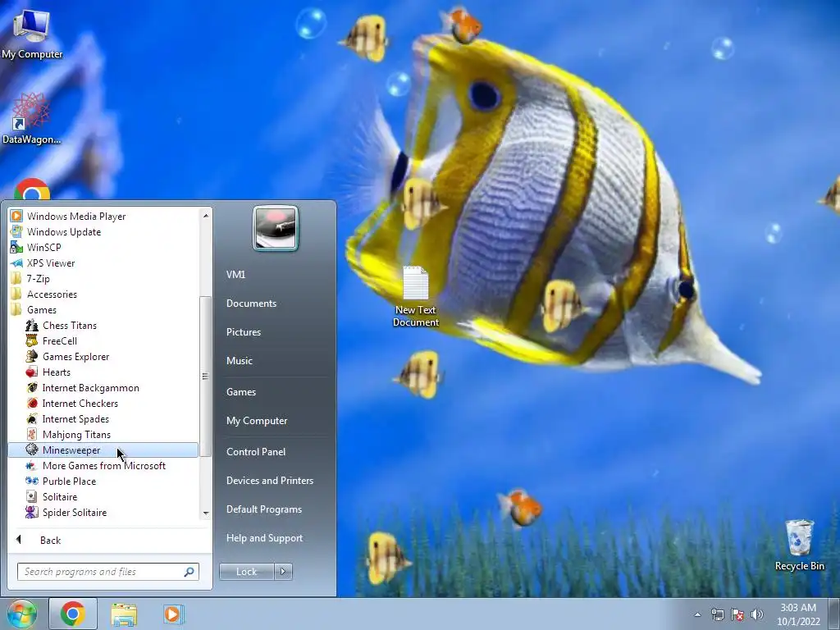
Task: Open the clock showing 3:03 AM
Action: tap(798, 614)
